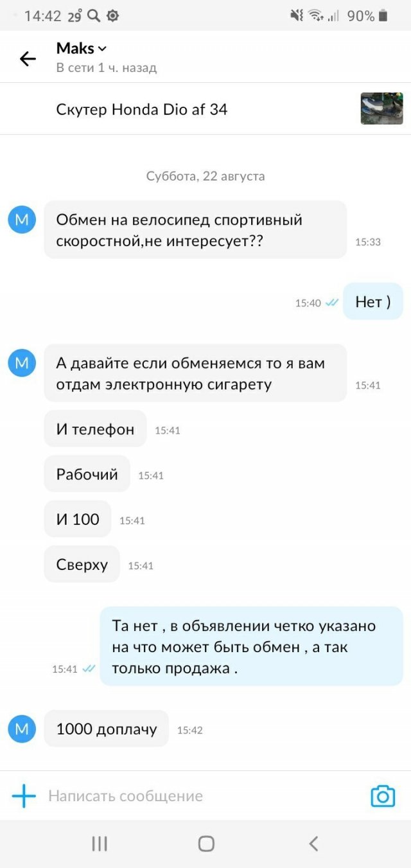Tap the M avatar beside 1000 доплачу
Screen dimensions: 411x868
(x=22, y=729)
